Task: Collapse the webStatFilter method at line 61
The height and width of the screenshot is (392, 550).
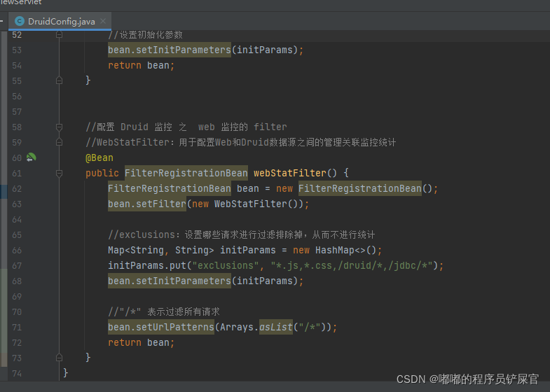Action: (60, 173)
